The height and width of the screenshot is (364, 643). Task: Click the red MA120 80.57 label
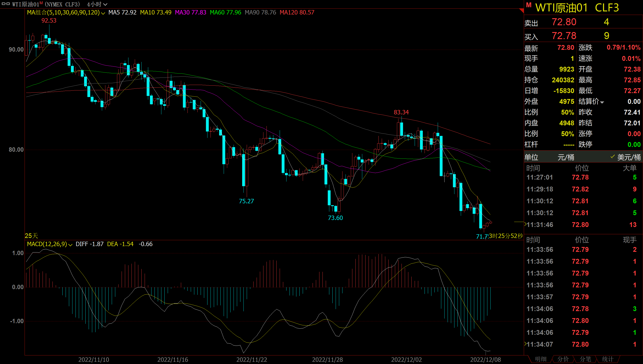(297, 13)
